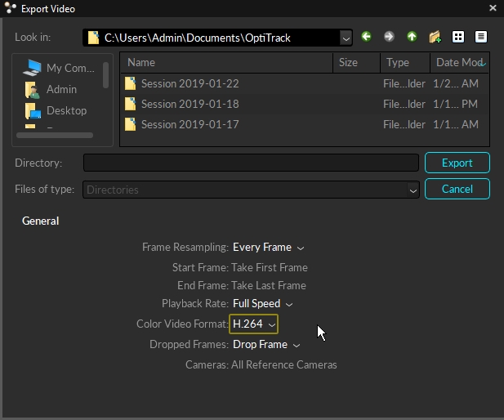
Task: Sort files by Size column header
Action: (356, 63)
